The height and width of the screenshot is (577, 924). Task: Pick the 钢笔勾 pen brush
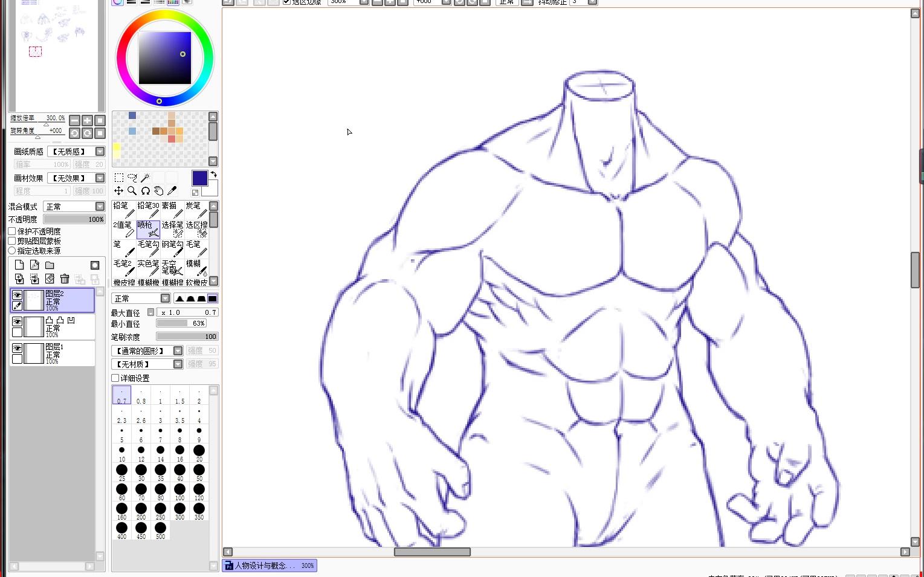(x=172, y=249)
